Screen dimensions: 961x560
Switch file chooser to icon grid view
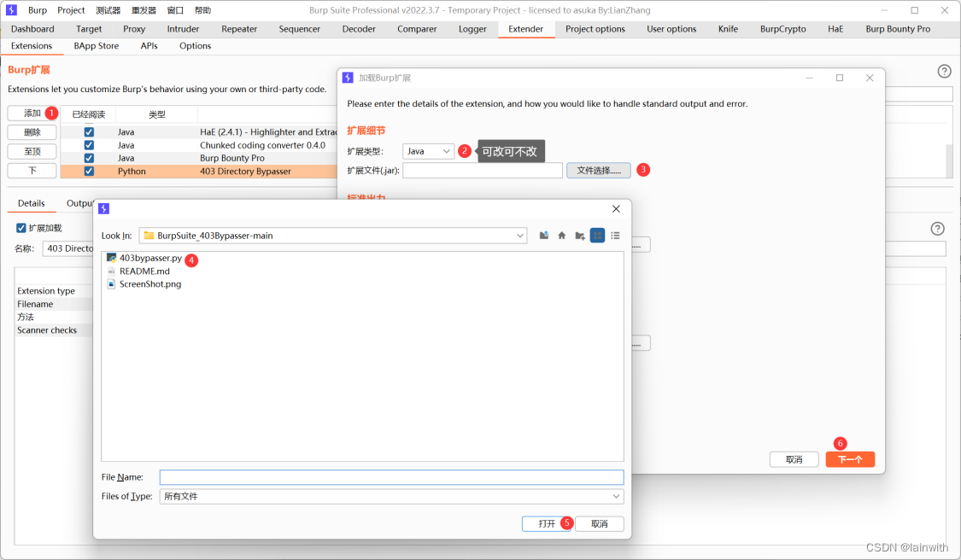(597, 236)
